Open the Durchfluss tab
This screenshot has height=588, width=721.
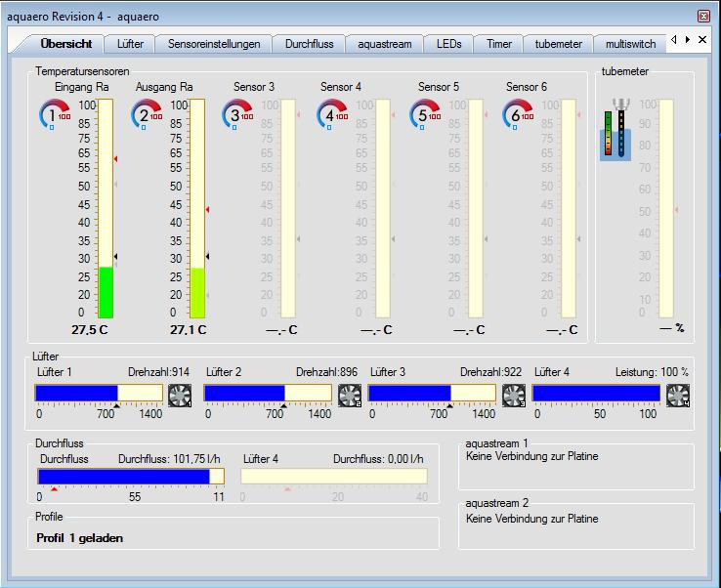[309, 44]
